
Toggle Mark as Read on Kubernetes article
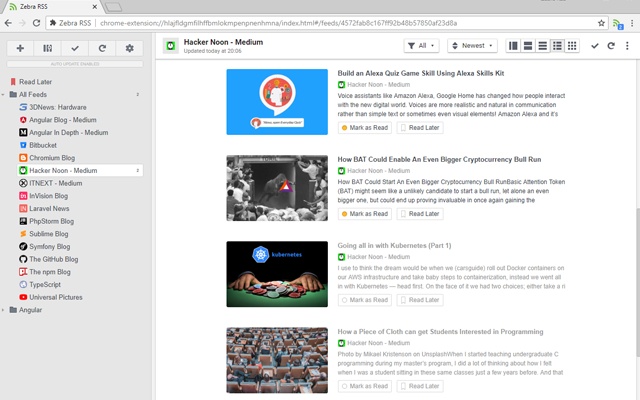[364, 300]
